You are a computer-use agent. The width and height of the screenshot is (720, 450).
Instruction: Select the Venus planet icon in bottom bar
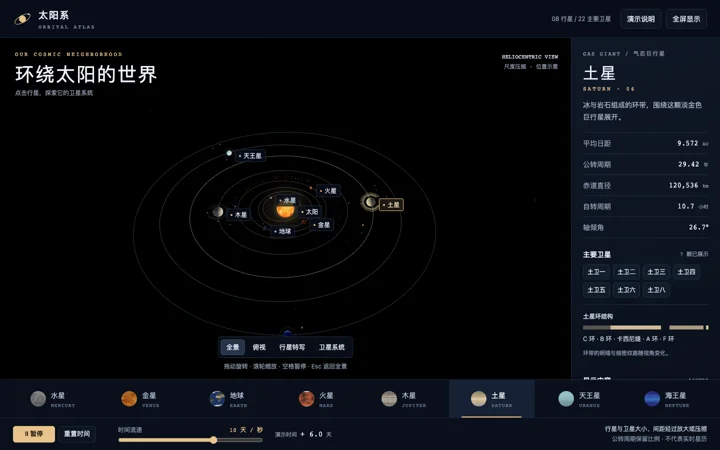pyautogui.click(x=129, y=399)
